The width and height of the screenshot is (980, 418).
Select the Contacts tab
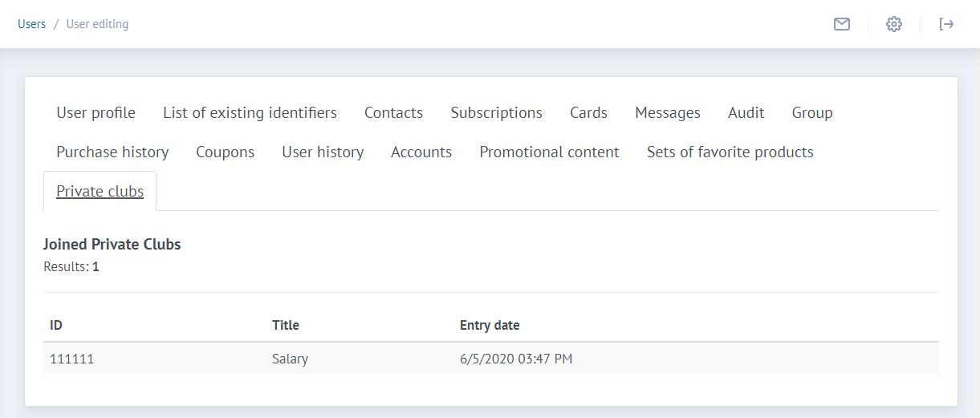pos(393,112)
